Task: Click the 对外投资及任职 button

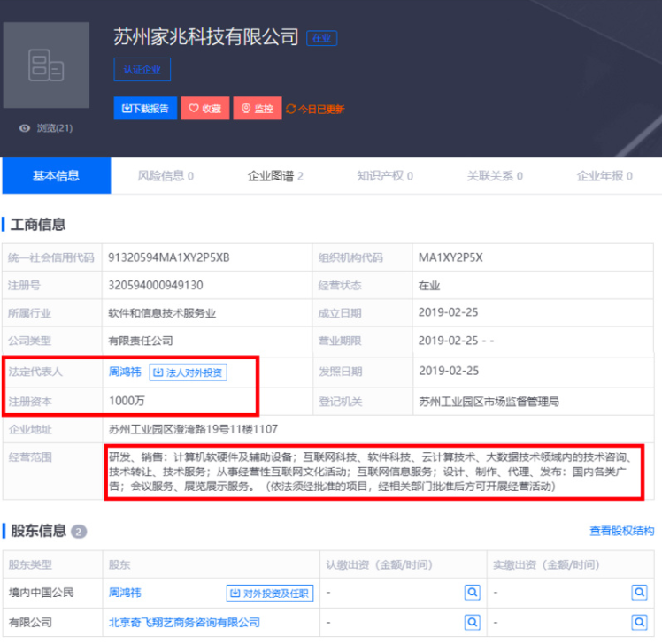Action: pyautogui.click(x=270, y=594)
